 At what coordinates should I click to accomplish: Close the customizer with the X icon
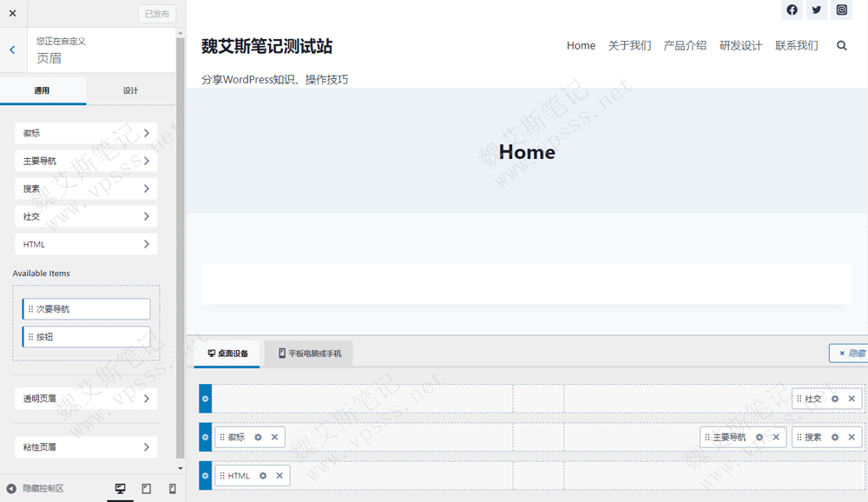pyautogui.click(x=12, y=13)
